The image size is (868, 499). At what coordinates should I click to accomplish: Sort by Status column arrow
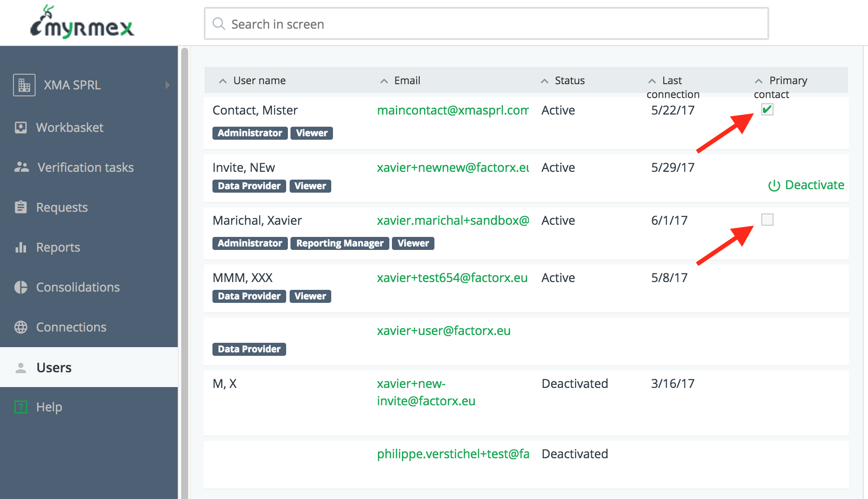545,81
